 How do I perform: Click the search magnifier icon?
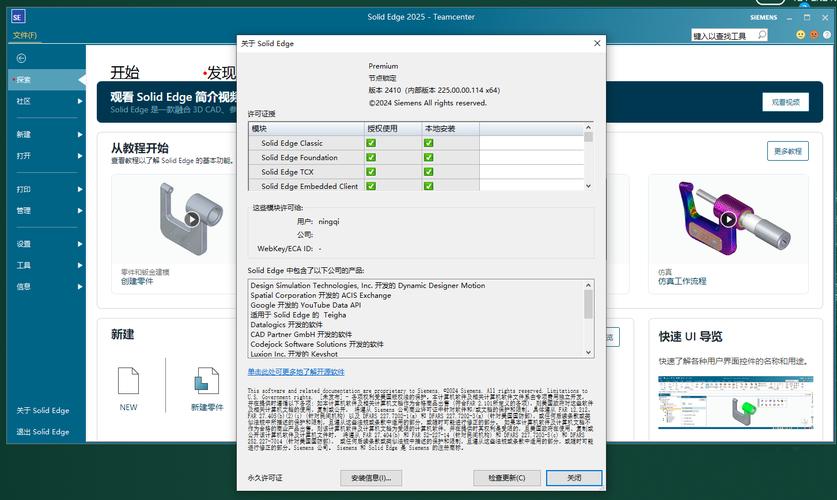point(762,35)
